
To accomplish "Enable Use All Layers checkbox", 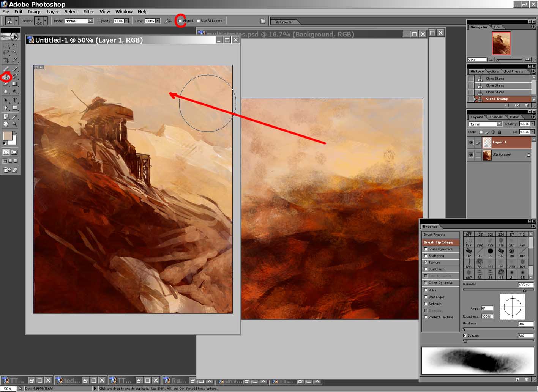I will pos(199,21).
